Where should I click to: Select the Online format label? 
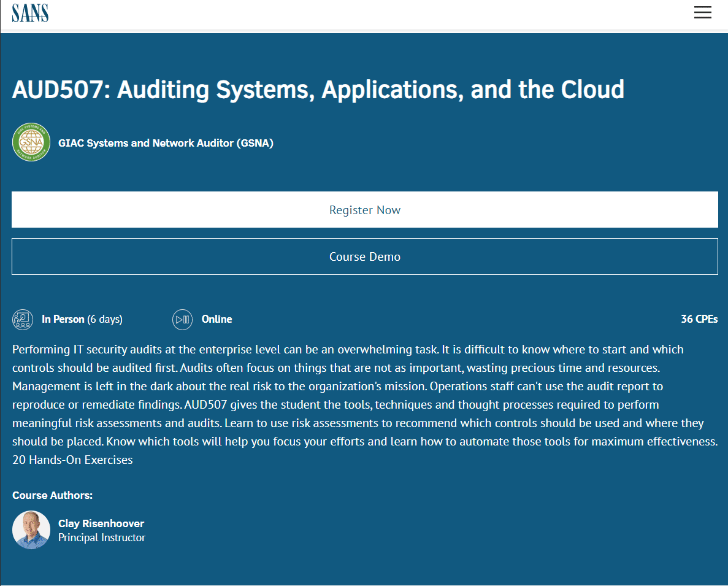click(x=216, y=319)
